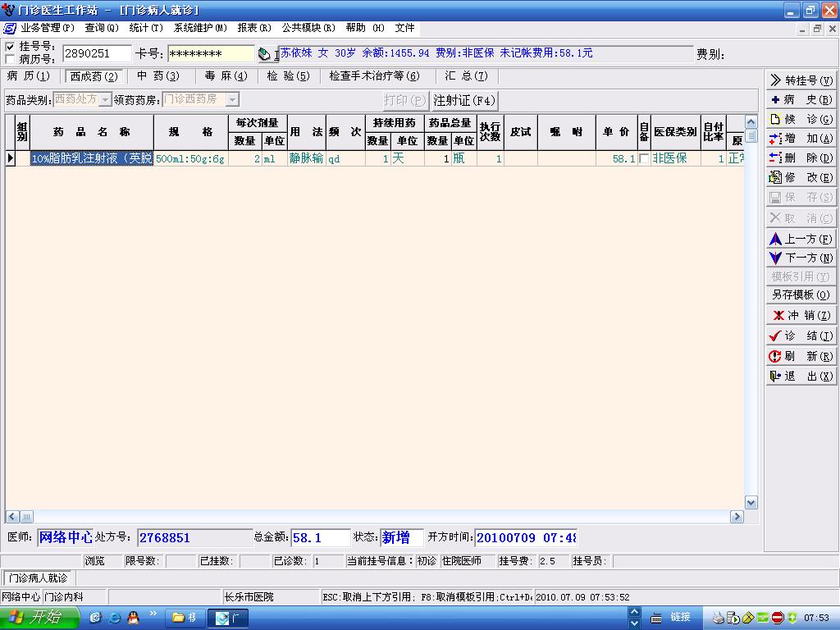
Task: Click the 注射证(F4) button
Action: (464, 100)
